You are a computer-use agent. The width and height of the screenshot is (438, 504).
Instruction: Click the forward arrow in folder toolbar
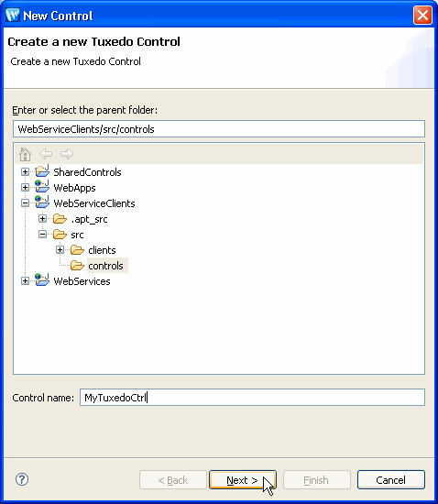67,154
